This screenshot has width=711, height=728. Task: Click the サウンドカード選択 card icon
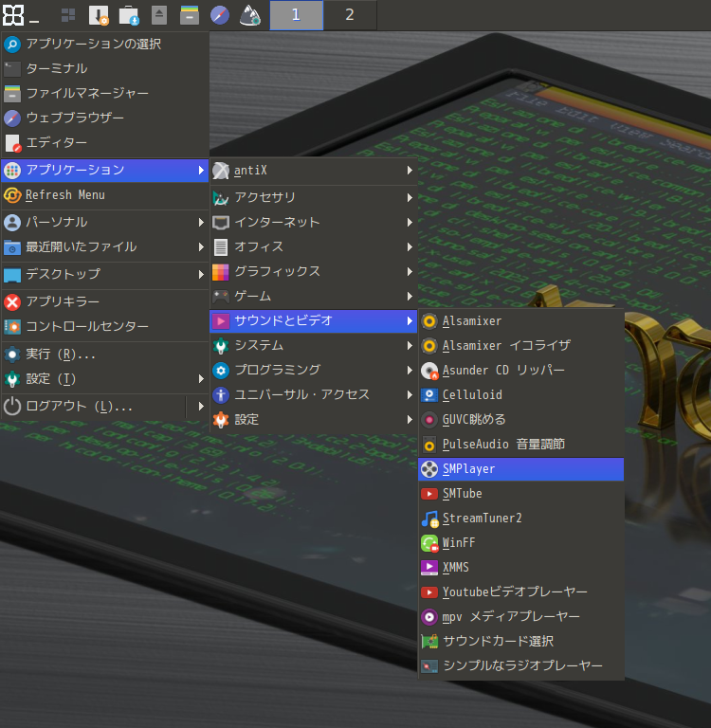429,642
